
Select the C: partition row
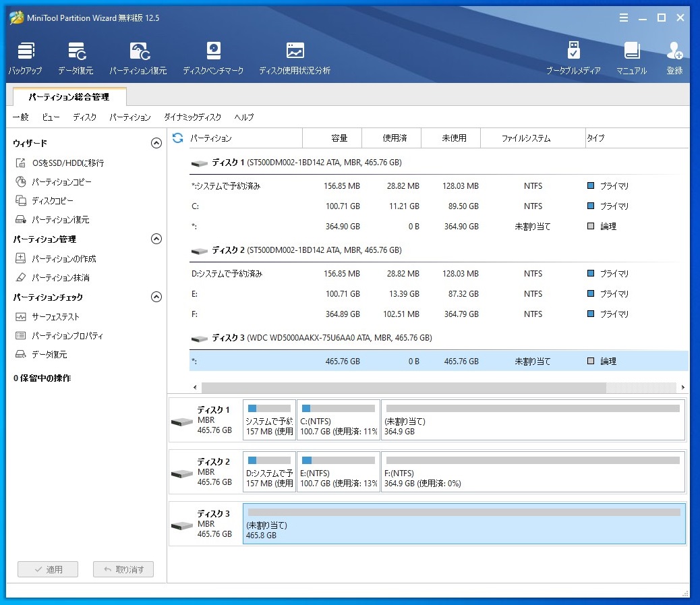(438, 206)
